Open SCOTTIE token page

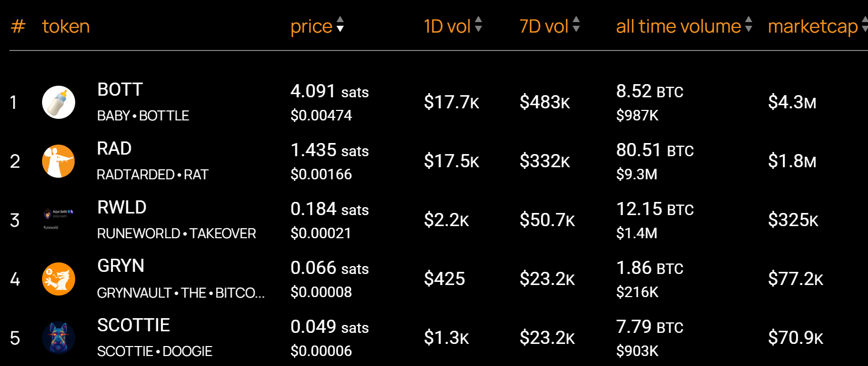[x=134, y=326]
